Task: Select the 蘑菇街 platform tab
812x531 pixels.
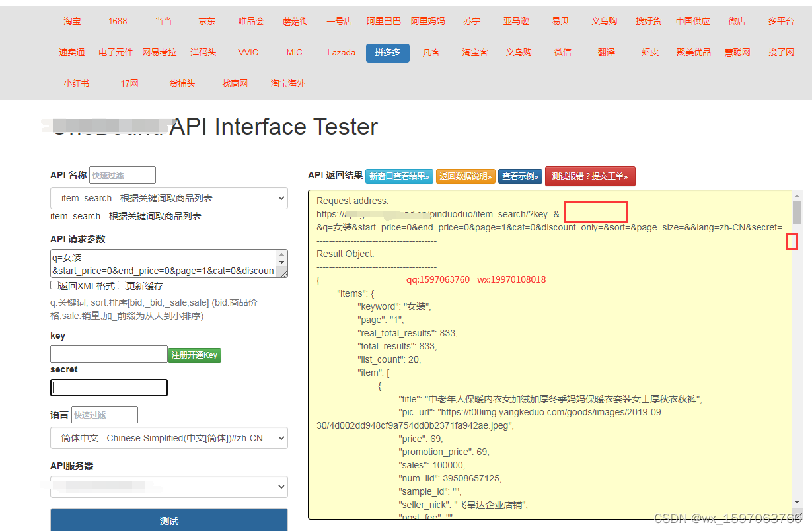Action: coord(295,21)
